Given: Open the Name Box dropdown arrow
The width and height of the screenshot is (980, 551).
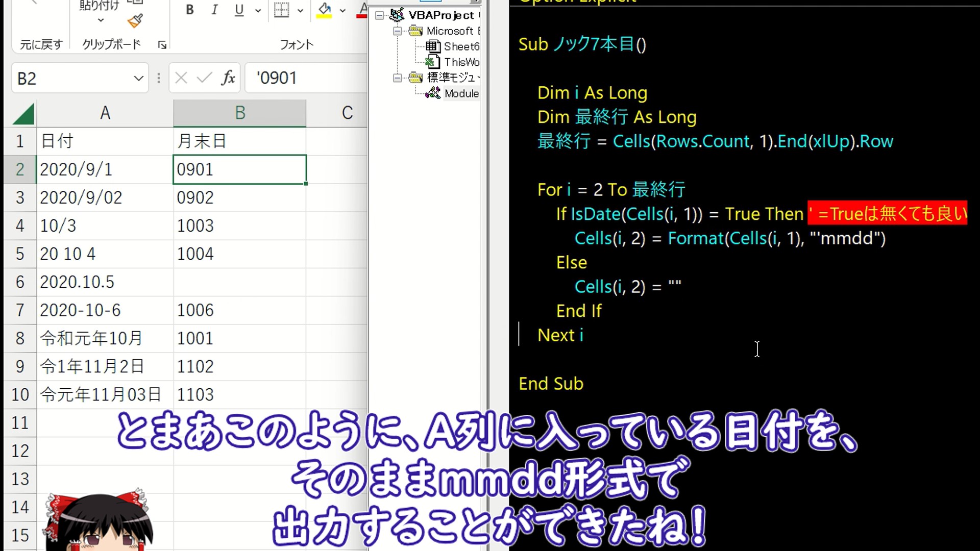Looking at the screenshot, I should [138, 79].
